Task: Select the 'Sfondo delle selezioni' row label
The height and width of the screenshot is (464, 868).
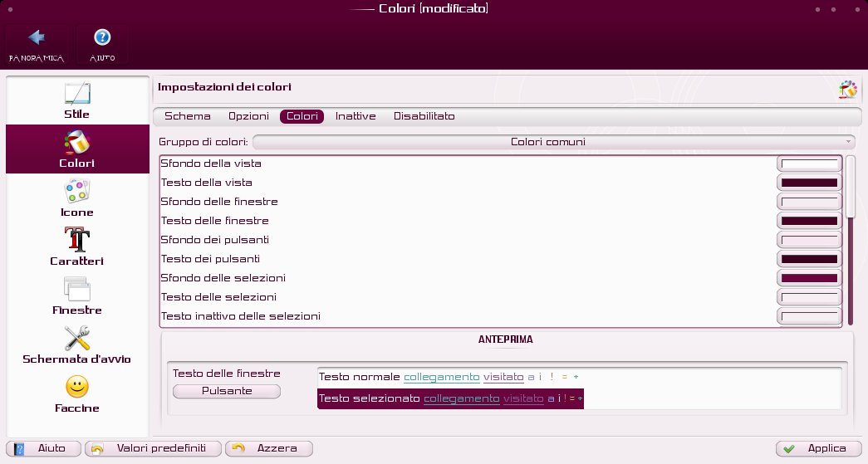Action: pyautogui.click(x=223, y=278)
